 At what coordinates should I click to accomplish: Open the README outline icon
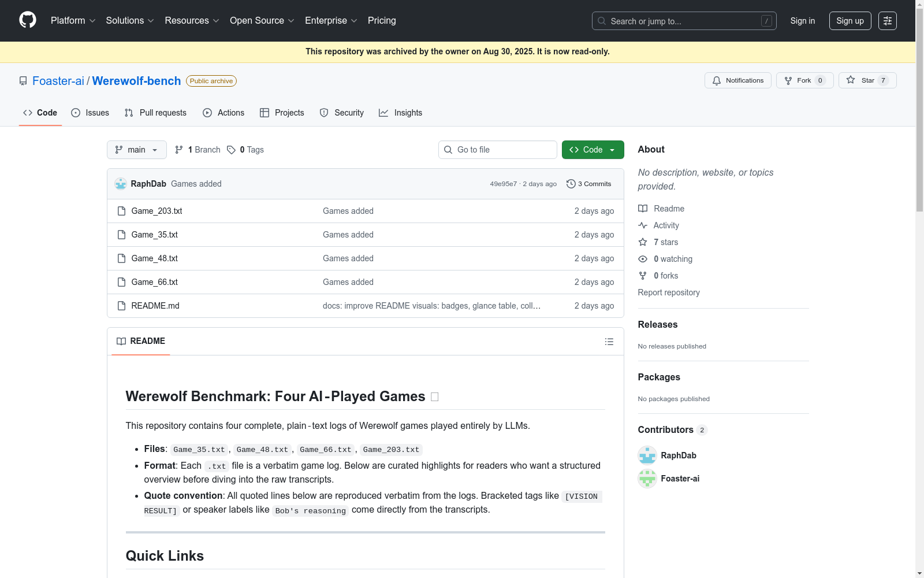pyautogui.click(x=609, y=342)
